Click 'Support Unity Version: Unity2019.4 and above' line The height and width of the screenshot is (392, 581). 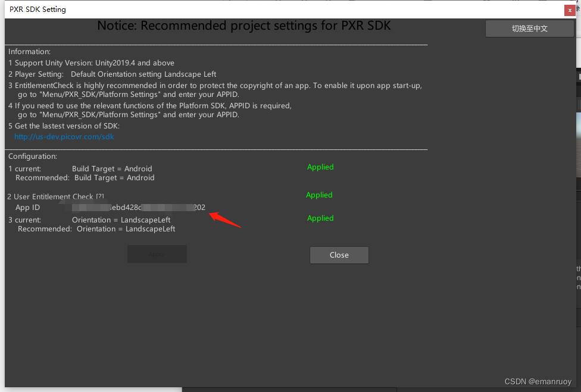91,63
